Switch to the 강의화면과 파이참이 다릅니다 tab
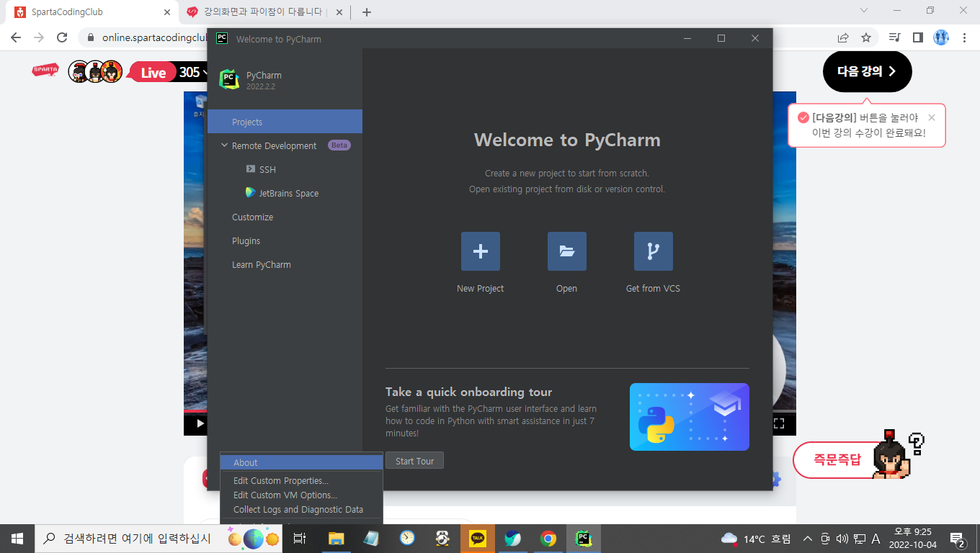Viewport: 980px width, 553px height. pyautogui.click(x=263, y=12)
